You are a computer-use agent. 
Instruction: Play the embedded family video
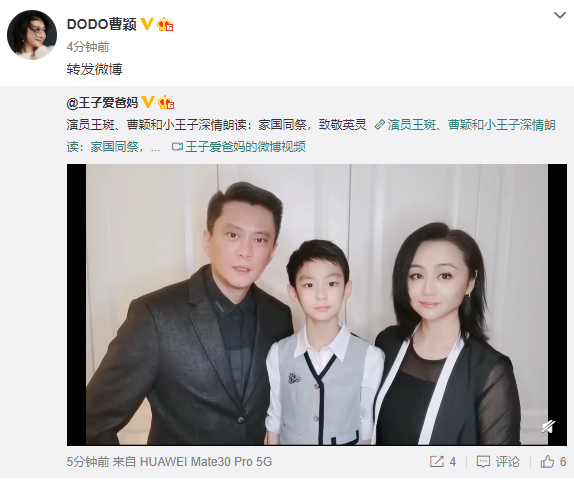[x=317, y=305]
